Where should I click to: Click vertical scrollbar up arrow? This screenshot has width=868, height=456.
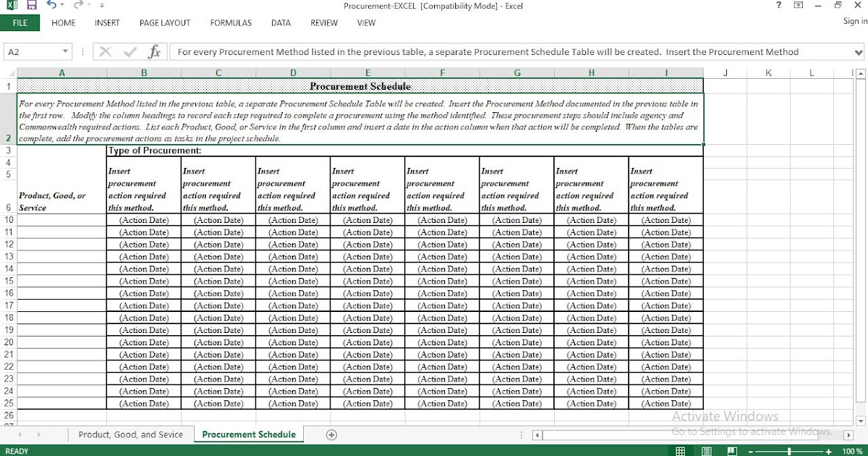[x=861, y=73]
